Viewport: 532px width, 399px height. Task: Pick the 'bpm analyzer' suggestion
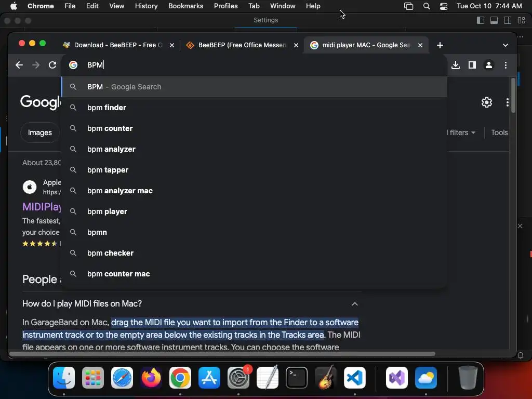254,149
